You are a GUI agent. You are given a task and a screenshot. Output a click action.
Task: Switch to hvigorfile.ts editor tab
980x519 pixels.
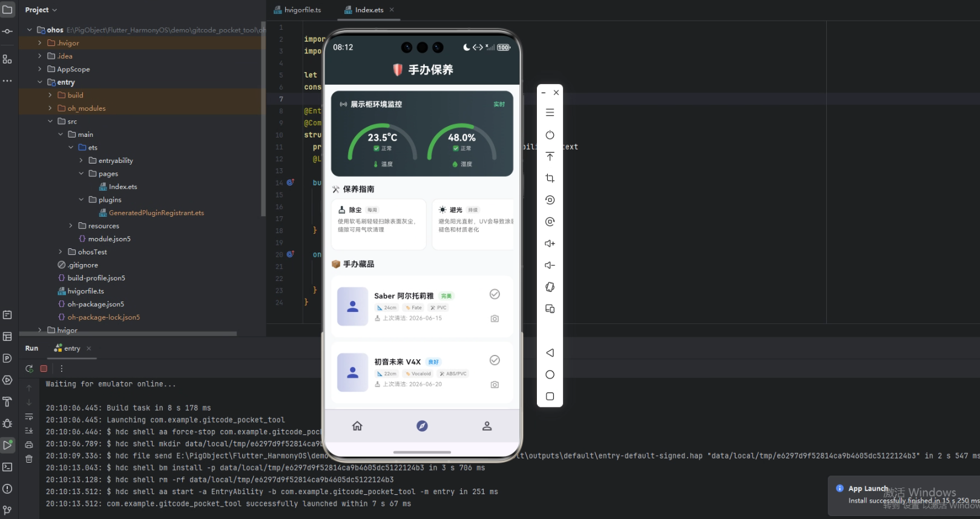coord(297,10)
